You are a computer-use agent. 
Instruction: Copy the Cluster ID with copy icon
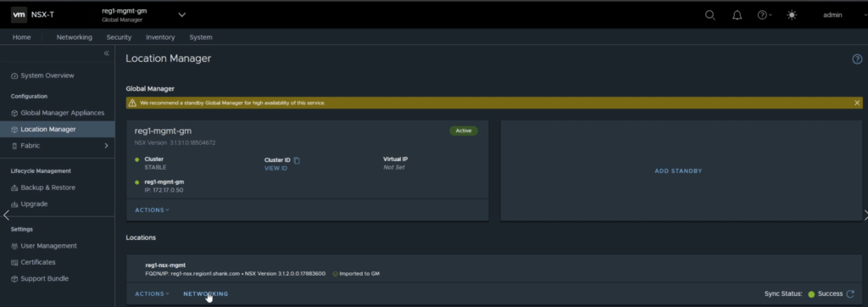(297, 160)
